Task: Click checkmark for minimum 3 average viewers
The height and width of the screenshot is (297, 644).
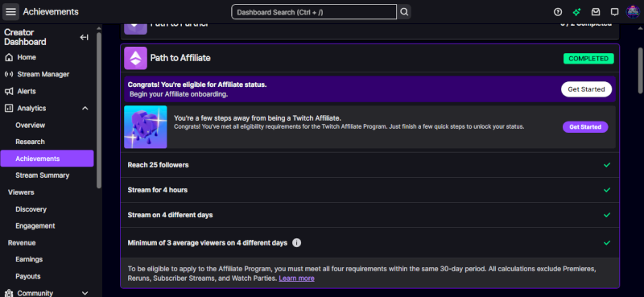Action: (x=607, y=243)
